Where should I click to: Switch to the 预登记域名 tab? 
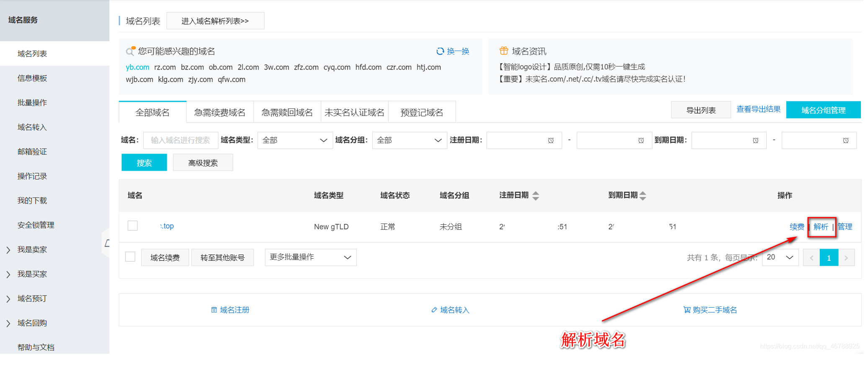(422, 112)
